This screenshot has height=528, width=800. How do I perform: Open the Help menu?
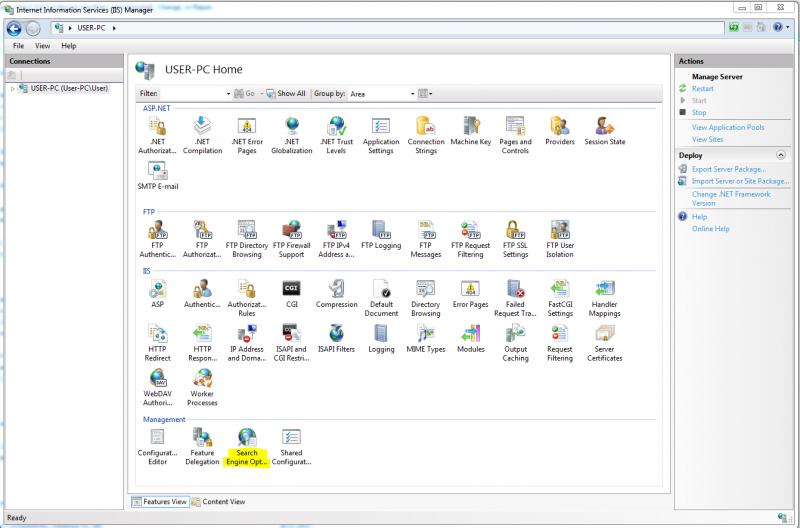[69, 45]
